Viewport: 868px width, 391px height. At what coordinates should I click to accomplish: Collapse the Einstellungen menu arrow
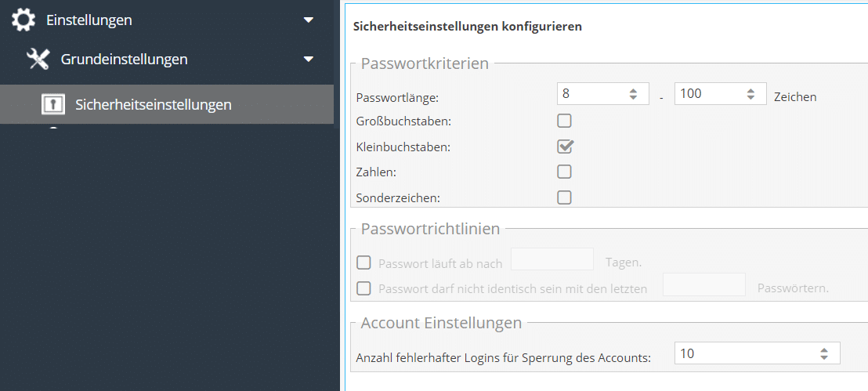(309, 20)
